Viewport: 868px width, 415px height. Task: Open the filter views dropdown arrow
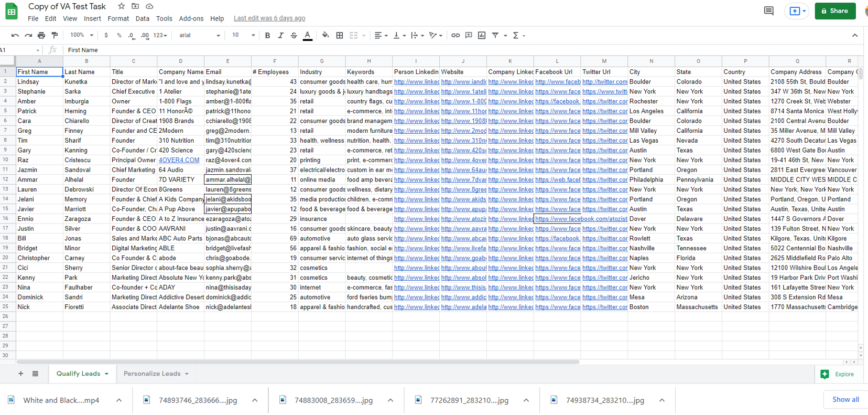point(505,36)
